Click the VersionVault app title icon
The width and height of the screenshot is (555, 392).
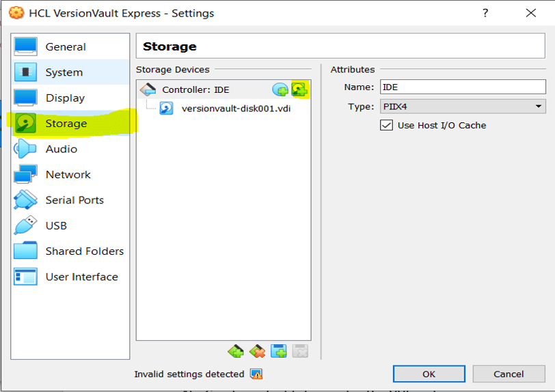pyautogui.click(x=16, y=13)
